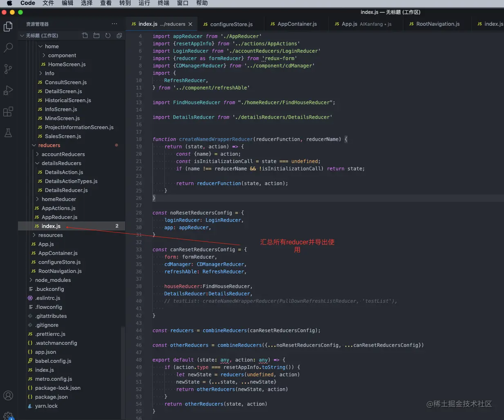
Task: Open explorer more actions ellipsis
Action: point(114,24)
